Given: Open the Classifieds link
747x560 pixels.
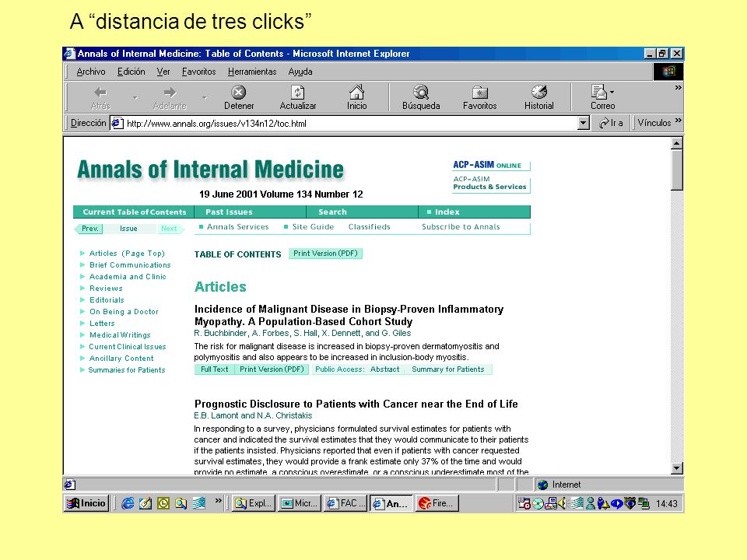Looking at the screenshot, I should click(369, 226).
